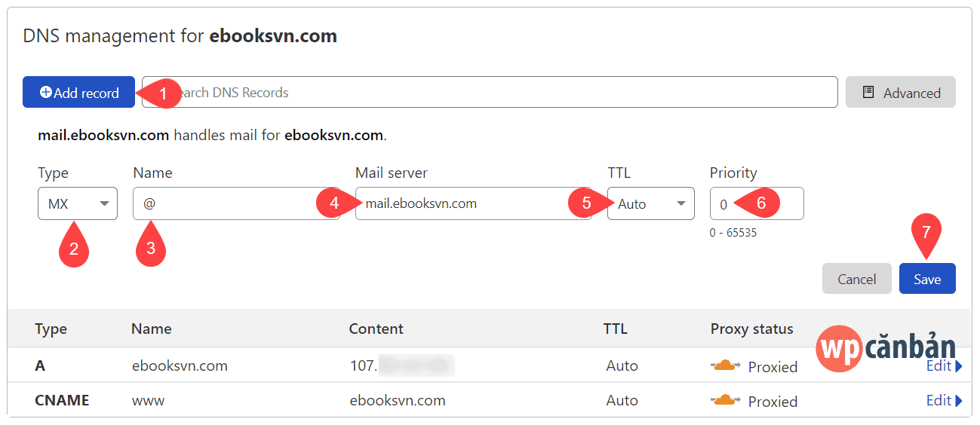The width and height of the screenshot is (980, 425).
Task: Click the Proxy status column header
Action: 751,329
